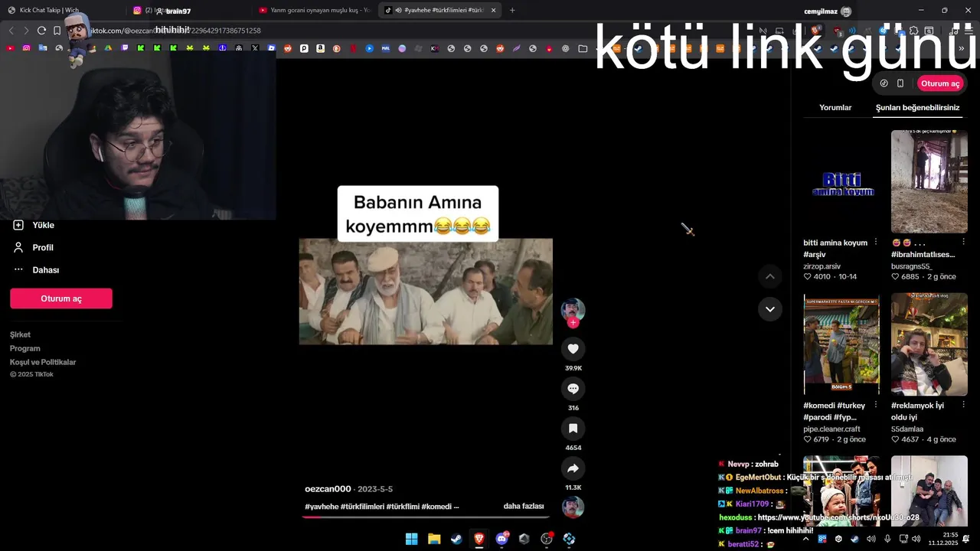Bookmark this page in the browser toolbar
The height and width of the screenshot is (551, 980).
(57, 31)
